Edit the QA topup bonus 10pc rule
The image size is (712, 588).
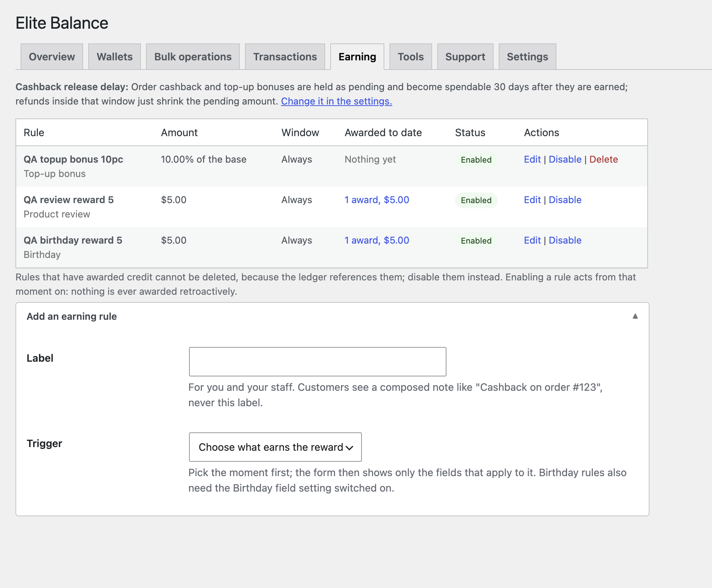[x=532, y=159]
